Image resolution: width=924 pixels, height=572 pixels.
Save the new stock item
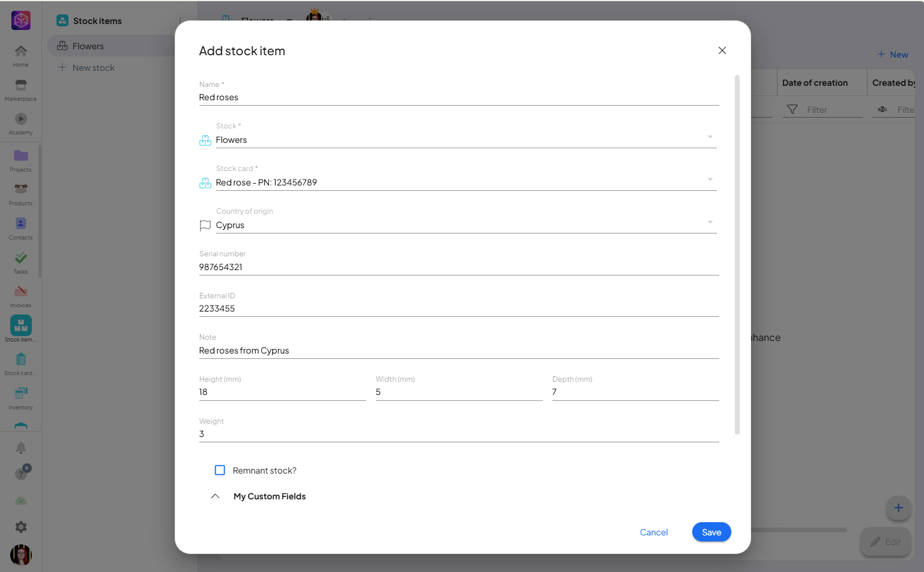coord(711,532)
